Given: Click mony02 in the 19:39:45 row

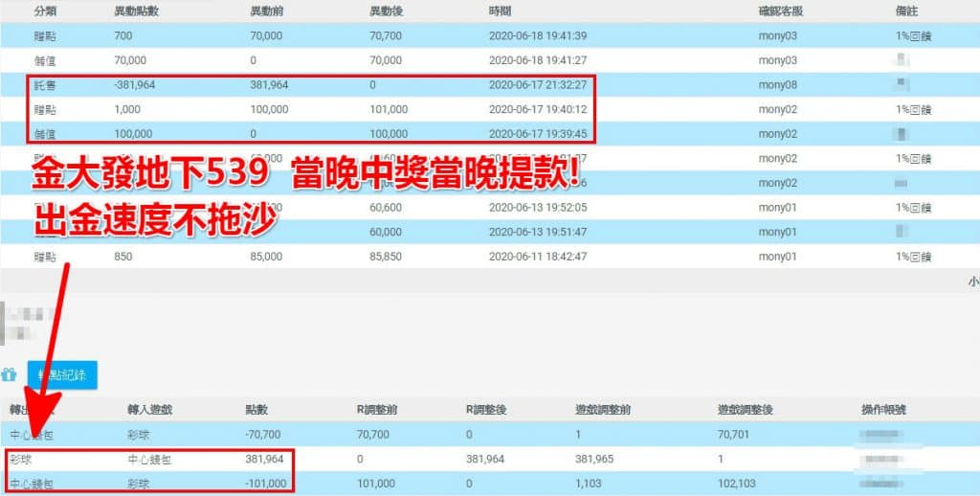Looking at the screenshot, I should pos(778,134).
